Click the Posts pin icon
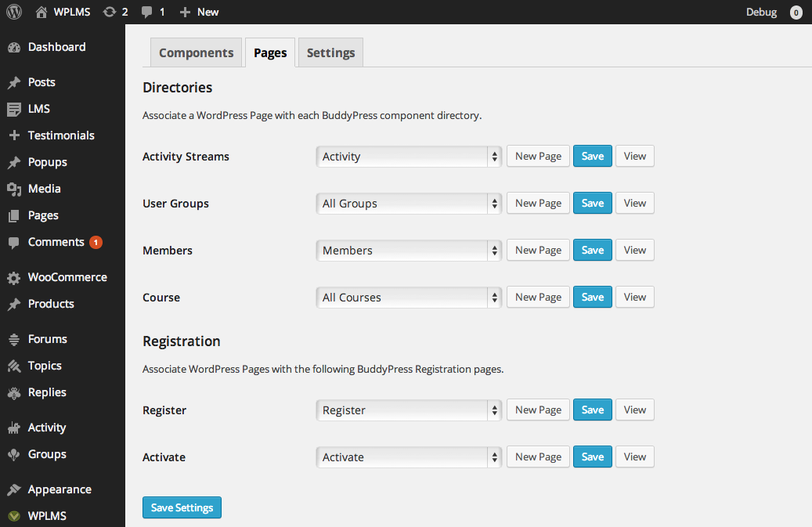Screen dimensions: 812x527 pos(14,83)
